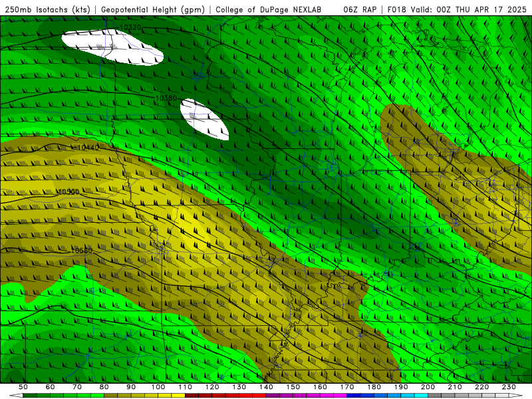Click the '250mb Isotachs (kts)' title text
Image resolution: width=532 pixels, height=399 pixels.
click(47, 10)
